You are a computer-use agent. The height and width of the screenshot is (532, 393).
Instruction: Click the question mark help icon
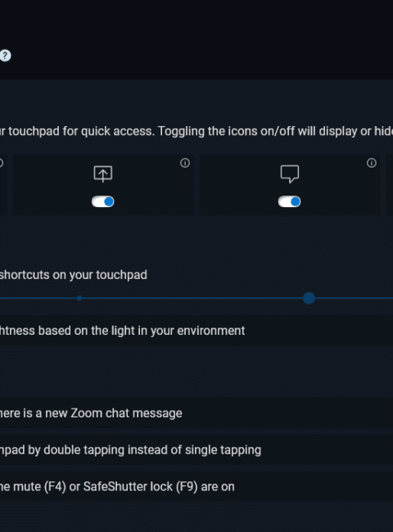click(5, 56)
